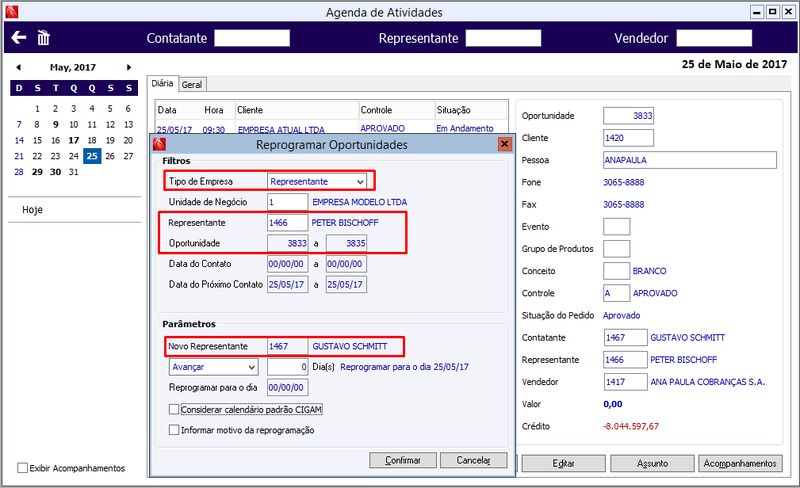Click the Confirmar button
800x488 pixels.
(403, 460)
